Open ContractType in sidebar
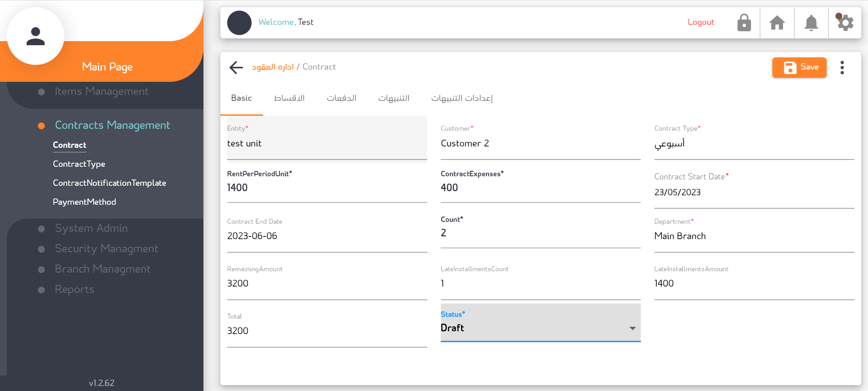The image size is (868, 391). pyautogui.click(x=79, y=164)
